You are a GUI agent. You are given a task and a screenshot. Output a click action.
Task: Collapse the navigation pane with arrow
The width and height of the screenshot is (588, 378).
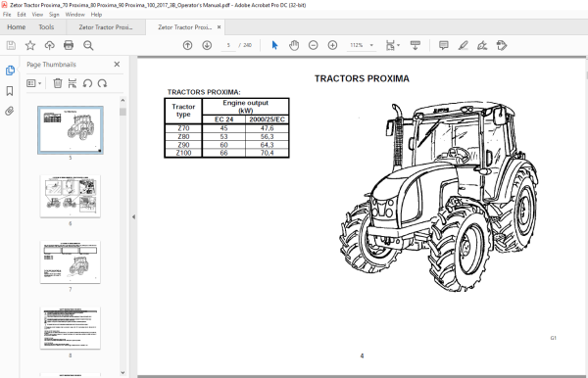[133, 217]
